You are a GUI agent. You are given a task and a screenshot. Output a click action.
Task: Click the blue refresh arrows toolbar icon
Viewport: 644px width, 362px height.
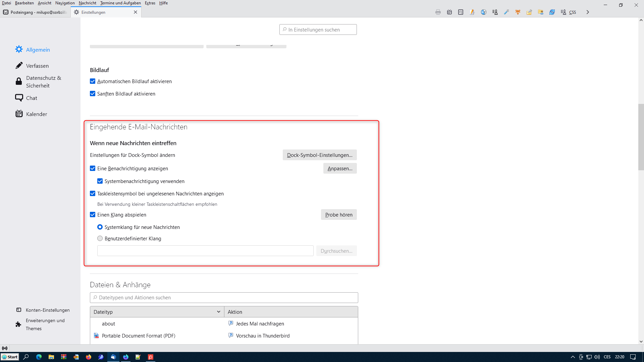[x=552, y=12]
